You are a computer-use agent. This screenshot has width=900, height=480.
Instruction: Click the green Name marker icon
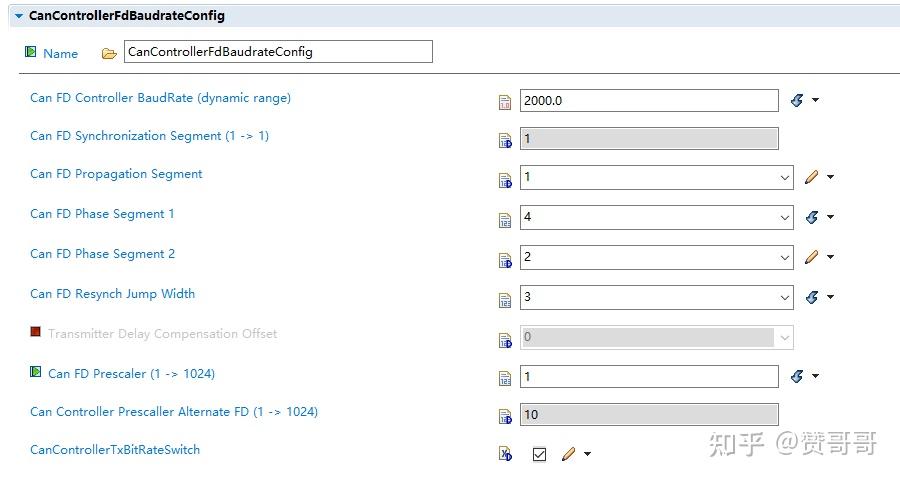[x=31, y=52]
